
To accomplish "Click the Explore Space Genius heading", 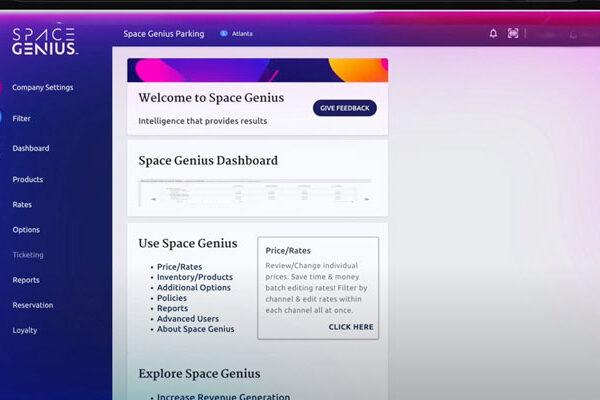I will [199, 374].
